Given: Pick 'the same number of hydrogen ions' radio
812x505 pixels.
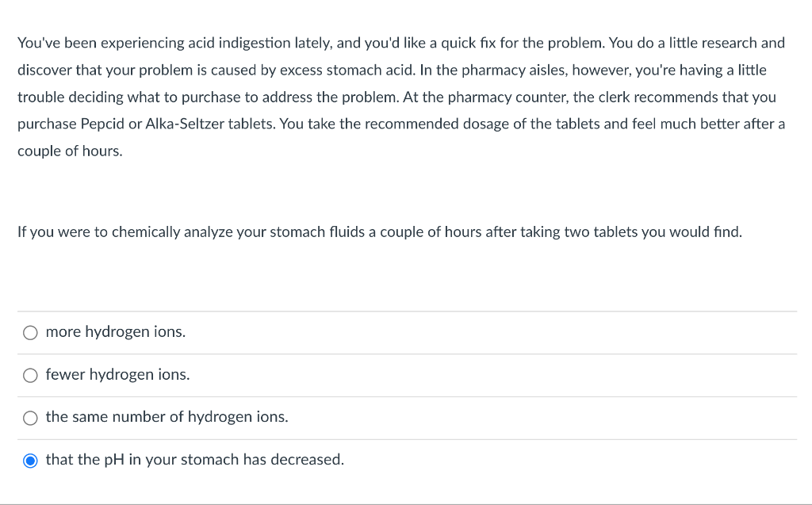Looking at the screenshot, I should 30,418.
